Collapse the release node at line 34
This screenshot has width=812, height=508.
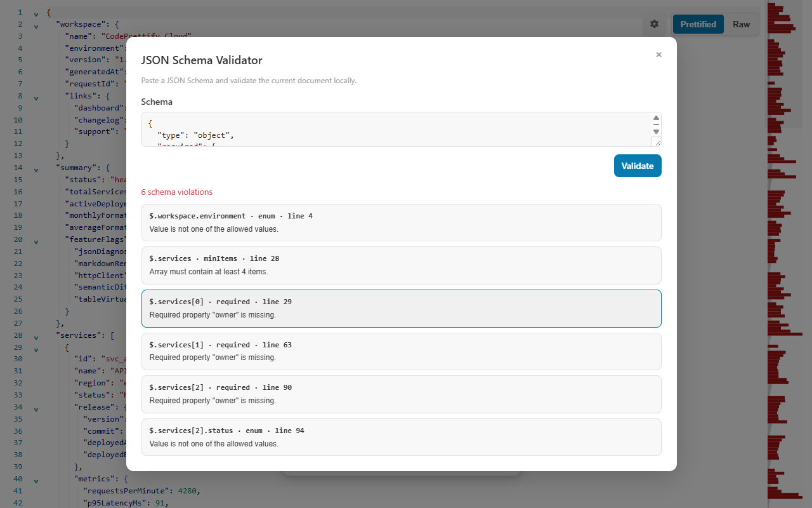(x=36, y=410)
